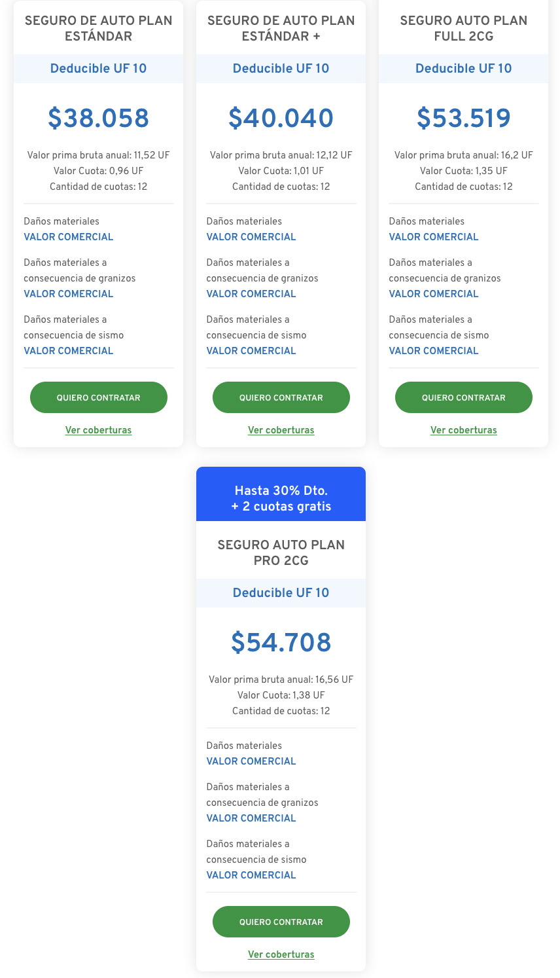
Task: Click the Hasta 30% Dto. promo banner
Action: [x=281, y=498]
